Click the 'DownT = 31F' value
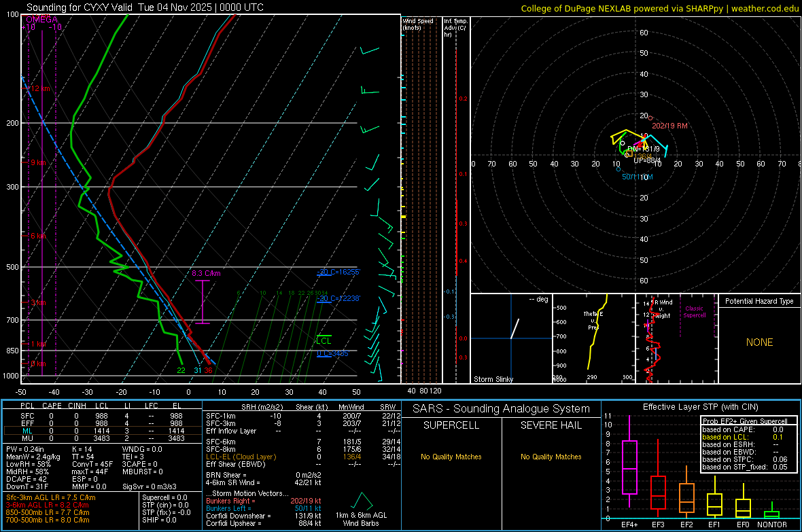This screenshot has width=802, height=532. coord(27,487)
